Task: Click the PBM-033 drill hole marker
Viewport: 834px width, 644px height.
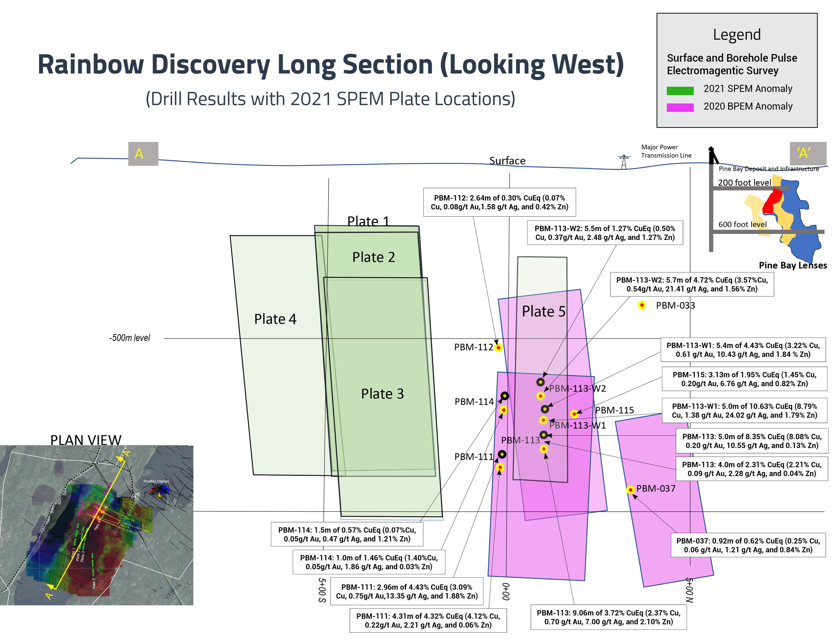Action: click(x=642, y=305)
